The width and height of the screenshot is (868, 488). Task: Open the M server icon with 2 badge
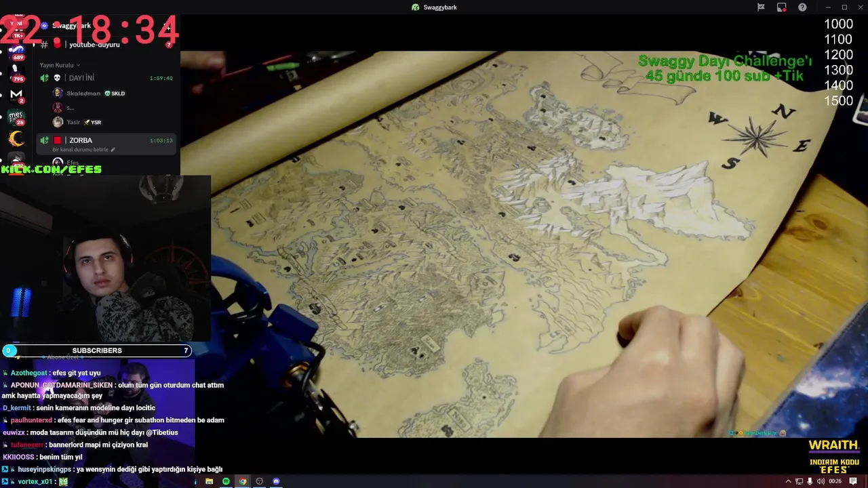click(16, 94)
